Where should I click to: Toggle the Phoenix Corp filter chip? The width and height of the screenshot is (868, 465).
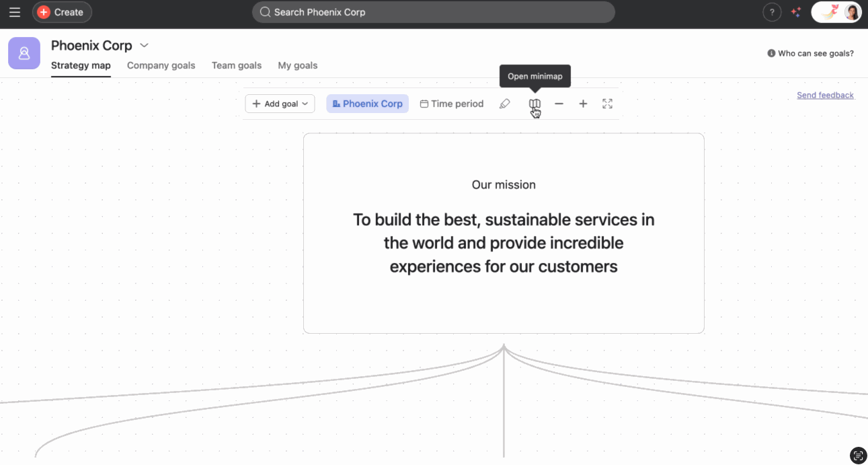tap(367, 104)
